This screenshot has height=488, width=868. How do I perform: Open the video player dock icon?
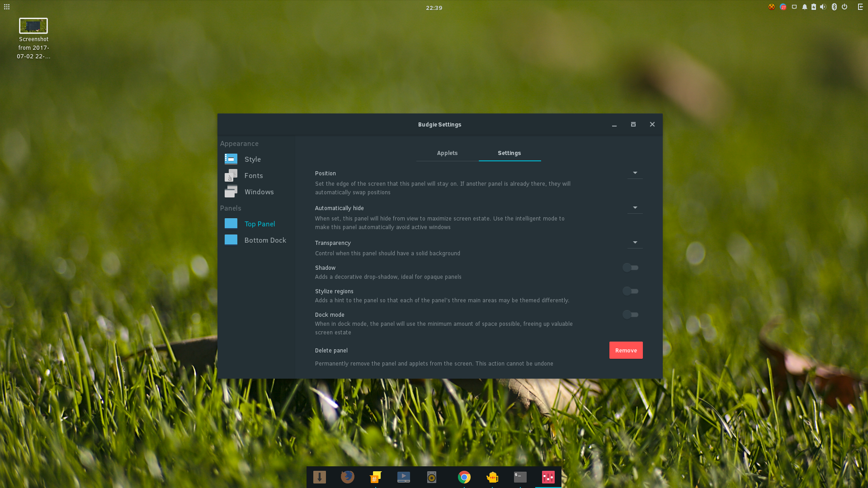coord(404,477)
